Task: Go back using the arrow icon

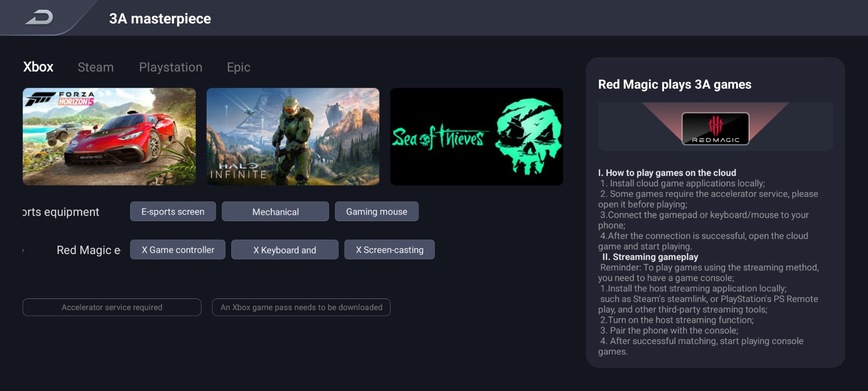Action: [39, 18]
